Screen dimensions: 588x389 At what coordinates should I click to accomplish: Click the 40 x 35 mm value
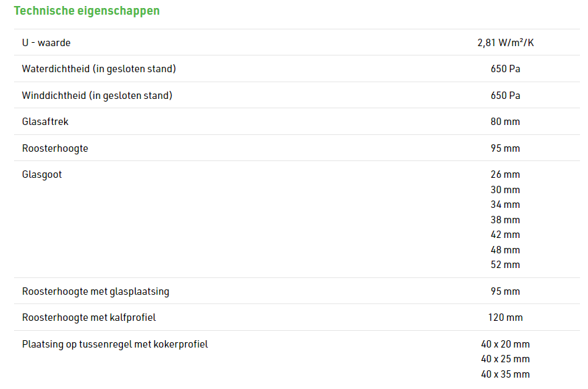505,374
